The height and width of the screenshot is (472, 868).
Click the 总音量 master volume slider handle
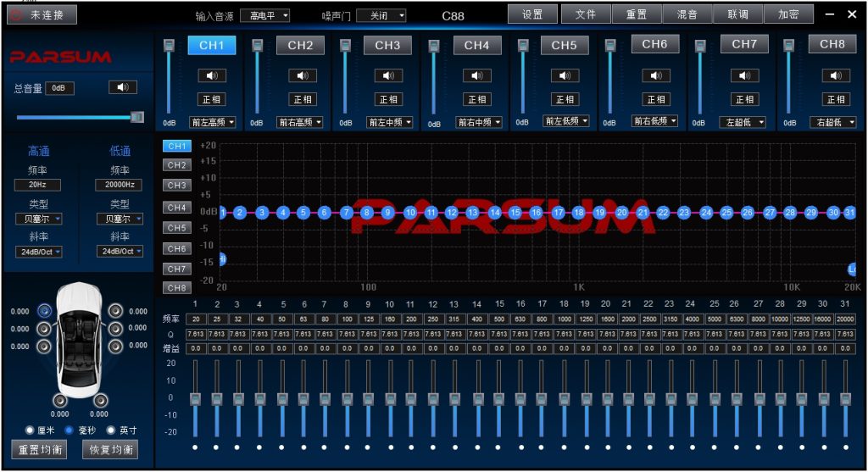136,117
